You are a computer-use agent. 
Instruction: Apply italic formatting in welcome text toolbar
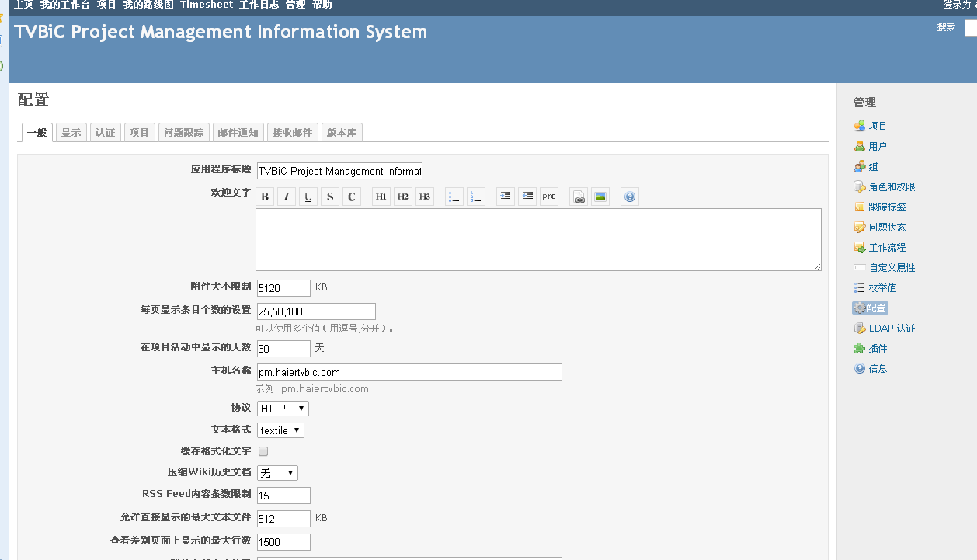click(x=287, y=197)
